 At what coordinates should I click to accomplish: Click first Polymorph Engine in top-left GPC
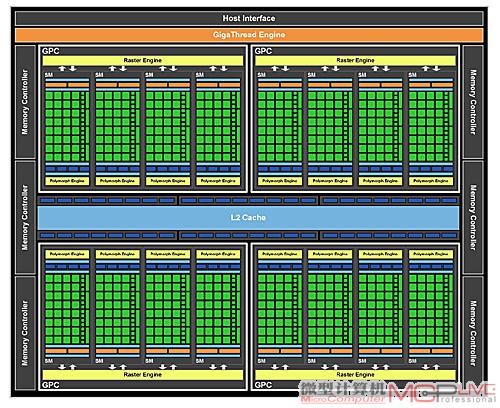click(x=67, y=181)
